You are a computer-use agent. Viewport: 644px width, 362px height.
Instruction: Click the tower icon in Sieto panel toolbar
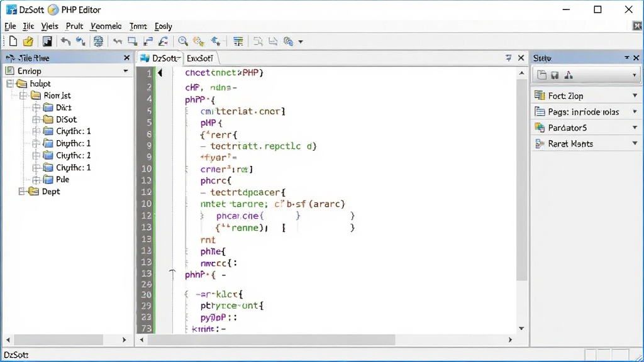569,75
